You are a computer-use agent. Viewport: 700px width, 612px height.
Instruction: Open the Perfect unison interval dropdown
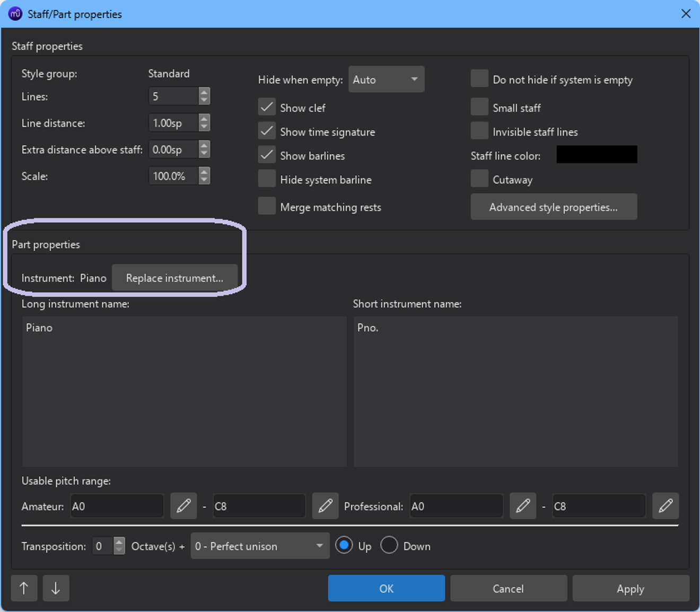tap(260, 546)
